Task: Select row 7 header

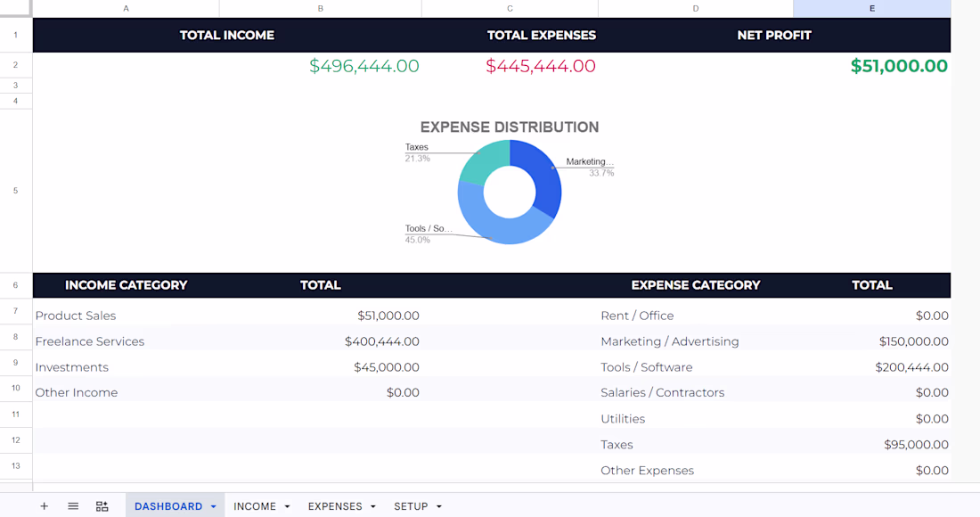Action: [16, 311]
